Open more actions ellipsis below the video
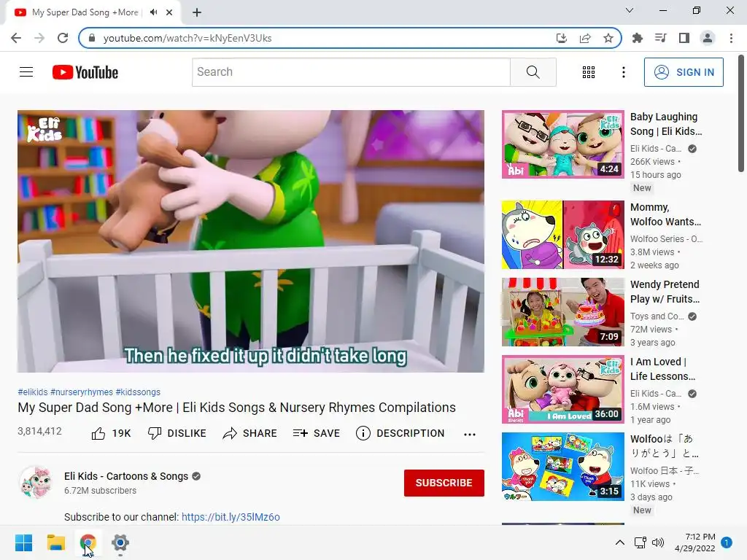747x560 pixels. (470, 435)
